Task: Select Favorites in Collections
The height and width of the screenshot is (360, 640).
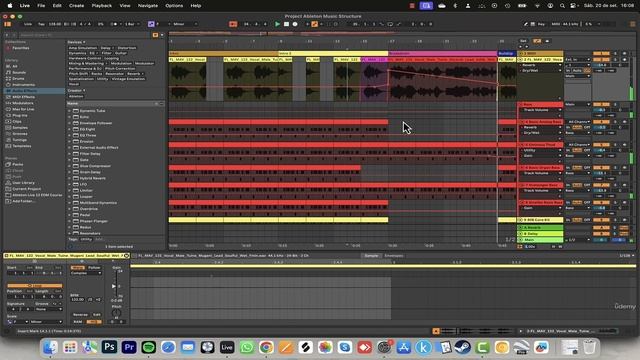Action: [x=20, y=48]
